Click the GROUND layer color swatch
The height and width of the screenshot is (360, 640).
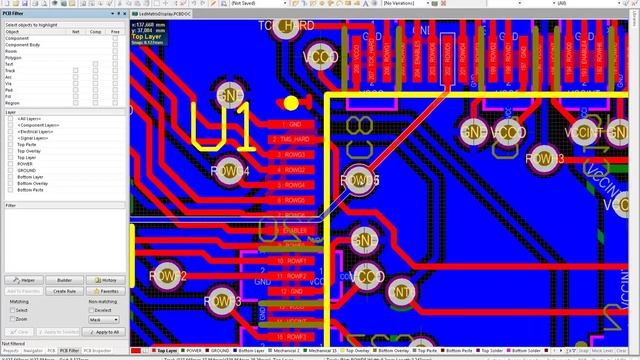(x=207, y=351)
